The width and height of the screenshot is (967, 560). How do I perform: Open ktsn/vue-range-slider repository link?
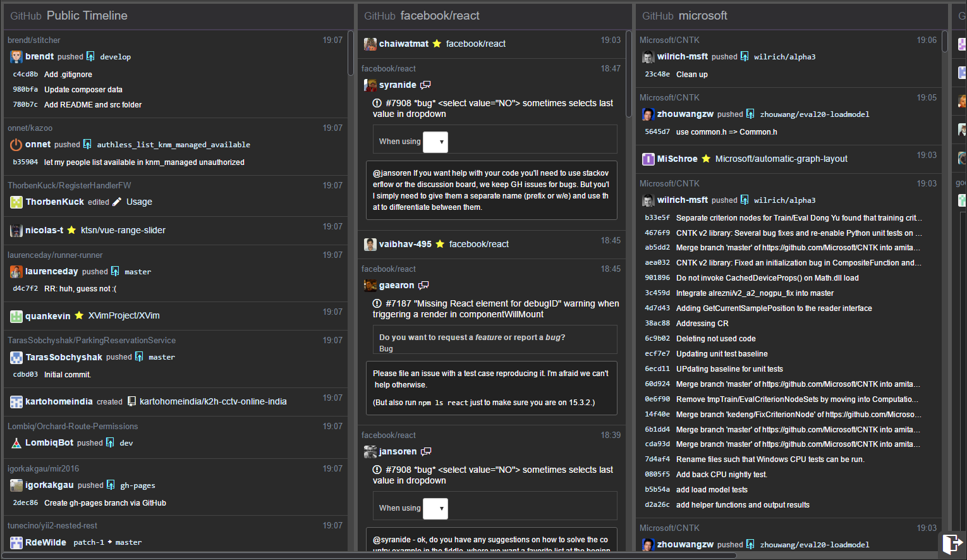coord(123,230)
